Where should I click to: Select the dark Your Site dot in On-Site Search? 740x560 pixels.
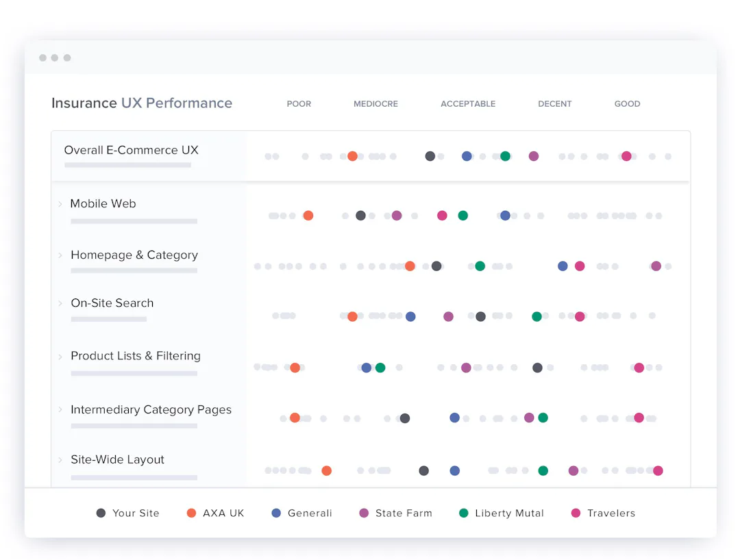tap(480, 316)
